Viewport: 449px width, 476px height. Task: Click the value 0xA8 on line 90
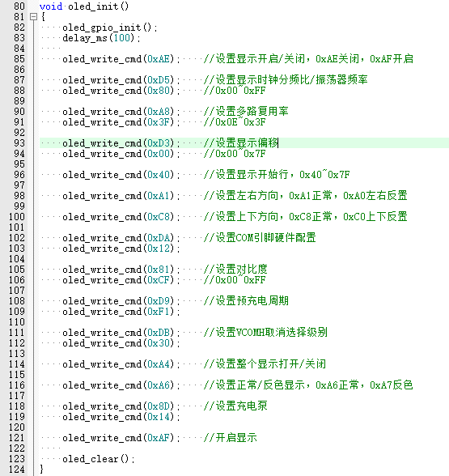click(x=159, y=112)
